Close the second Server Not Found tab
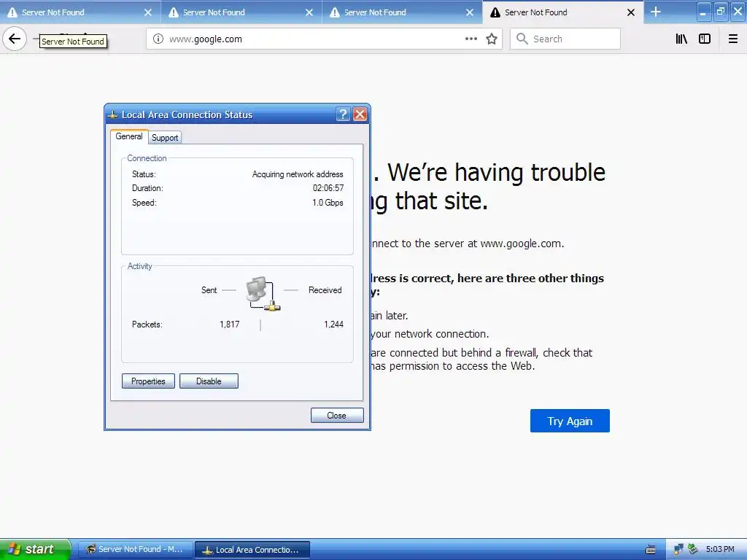This screenshot has width=747, height=560. pos(309,12)
